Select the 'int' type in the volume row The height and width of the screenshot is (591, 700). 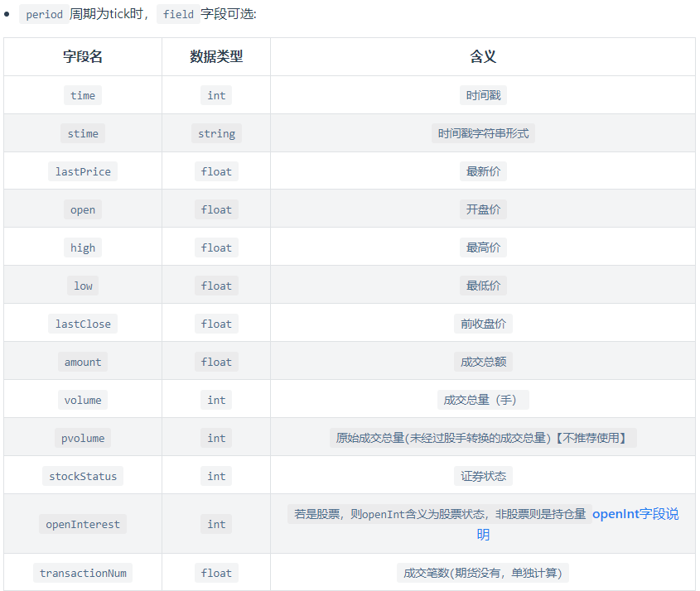pyautogui.click(x=216, y=400)
